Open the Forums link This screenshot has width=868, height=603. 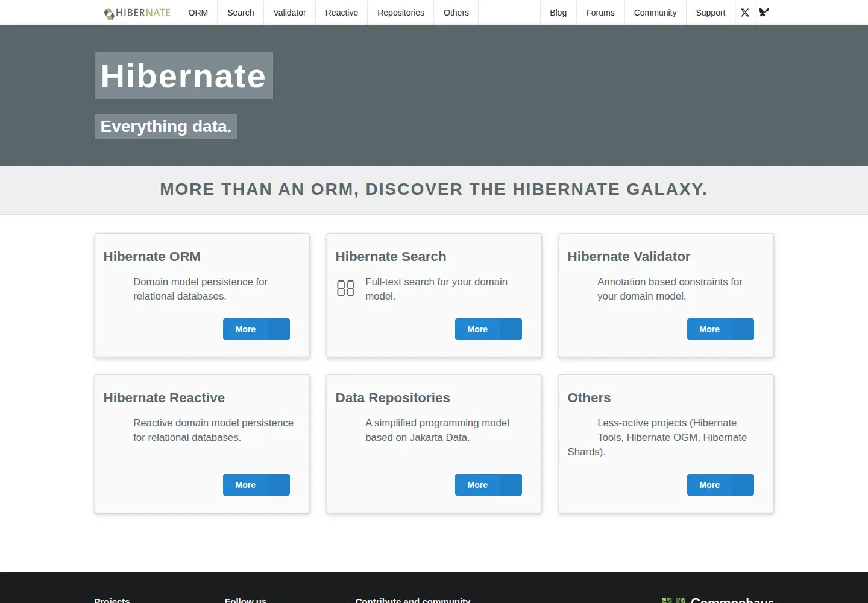point(600,13)
